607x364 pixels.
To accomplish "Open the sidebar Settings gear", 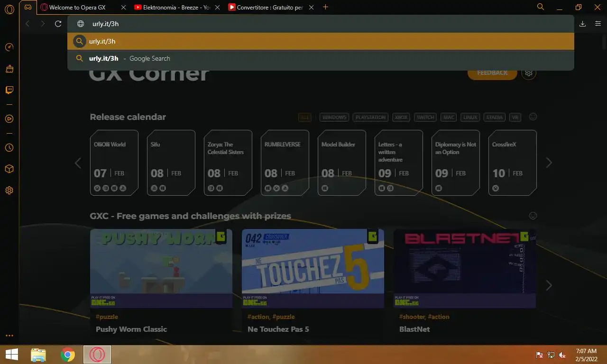I will 9,191.
